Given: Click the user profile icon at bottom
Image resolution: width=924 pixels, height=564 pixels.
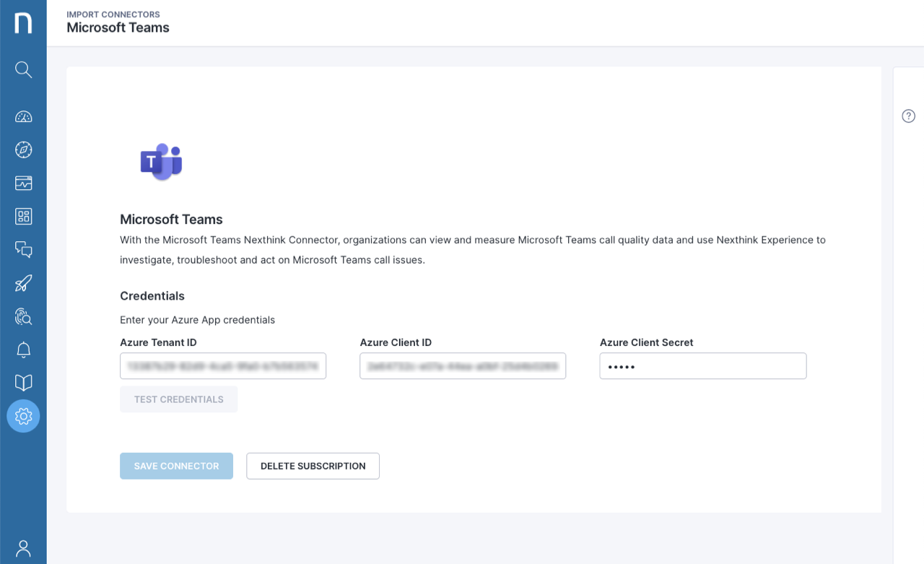Looking at the screenshot, I should 23,549.
